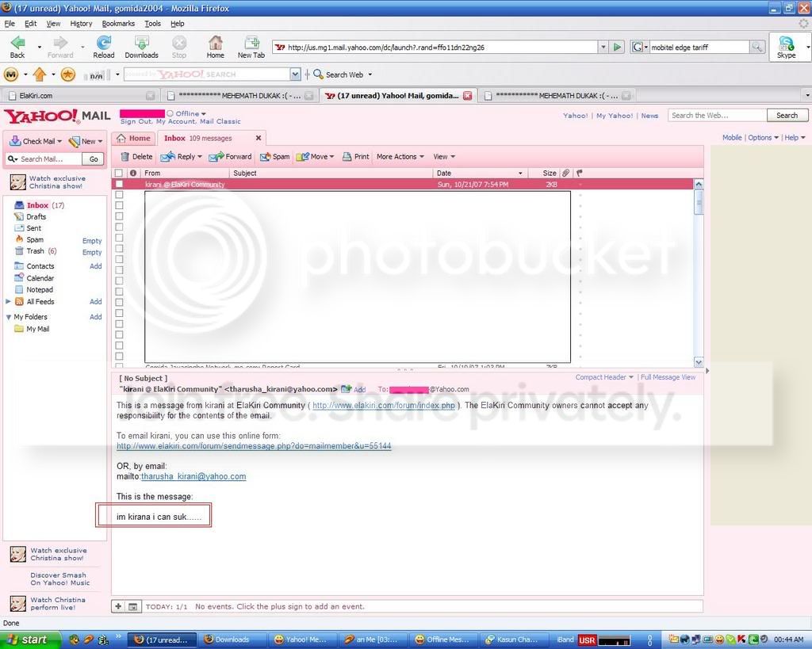The height and width of the screenshot is (649, 812).
Task: Click the Sign Out link
Action: [x=136, y=121]
